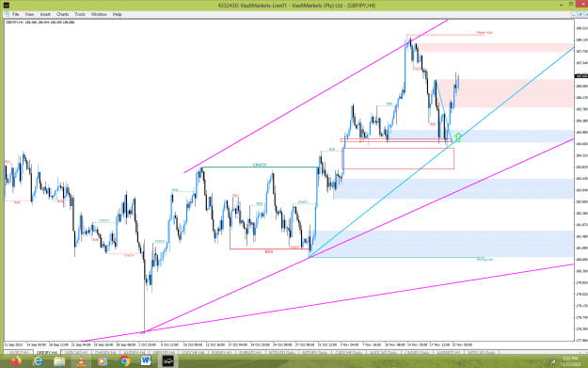Switch to the NZDJPY,Daily chart tab
588x368 pixels.
click(315, 353)
